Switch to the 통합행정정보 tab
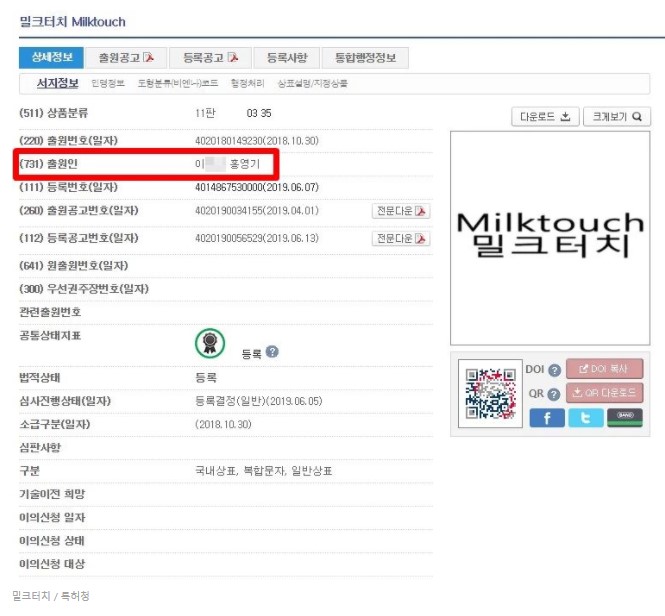 [x=365, y=58]
